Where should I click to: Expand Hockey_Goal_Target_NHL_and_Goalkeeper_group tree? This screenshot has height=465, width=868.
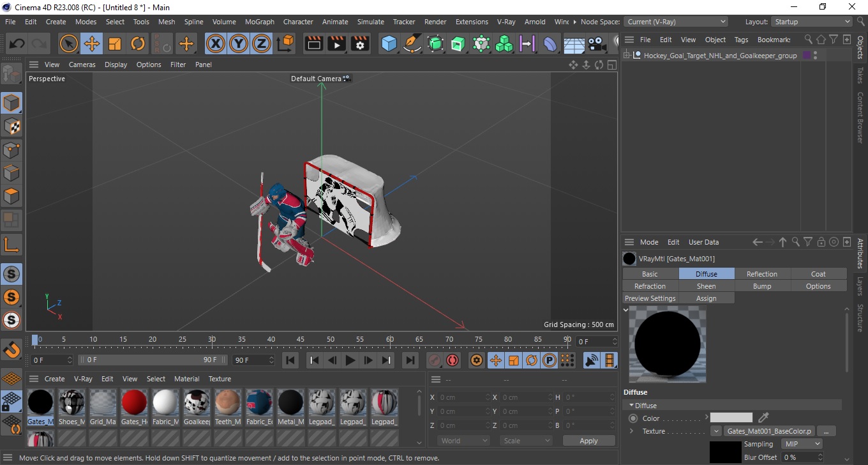(x=627, y=56)
